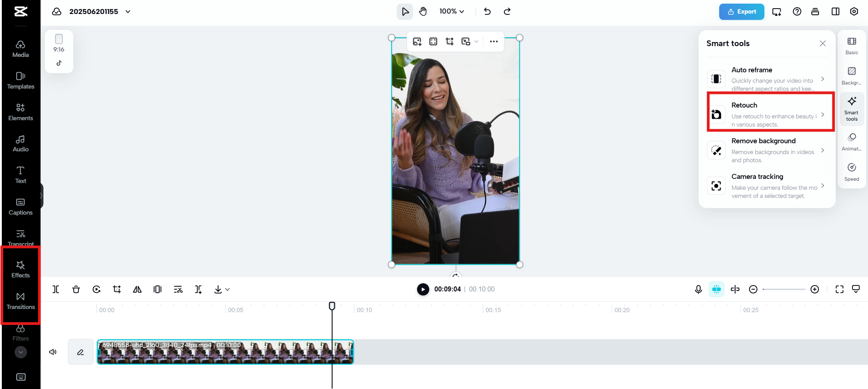The width and height of the screenshot is (868, 389).
Task: Click the Export button
Action: click(x=742, y=12)
